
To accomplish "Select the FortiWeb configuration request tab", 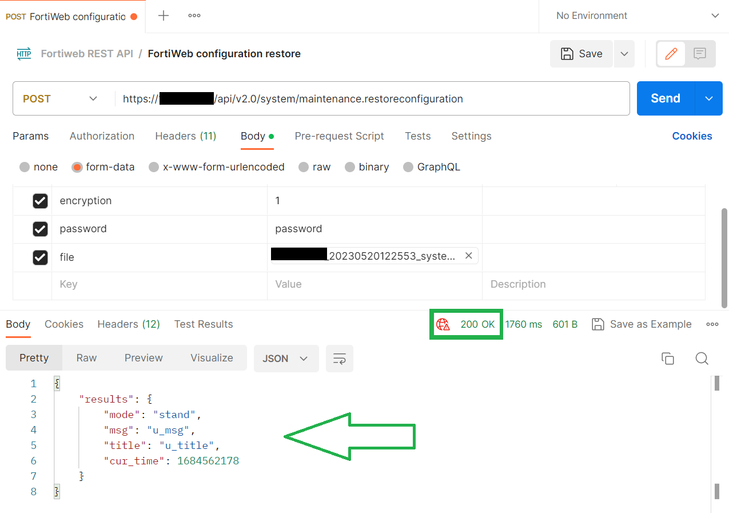I will coord(72,17).
